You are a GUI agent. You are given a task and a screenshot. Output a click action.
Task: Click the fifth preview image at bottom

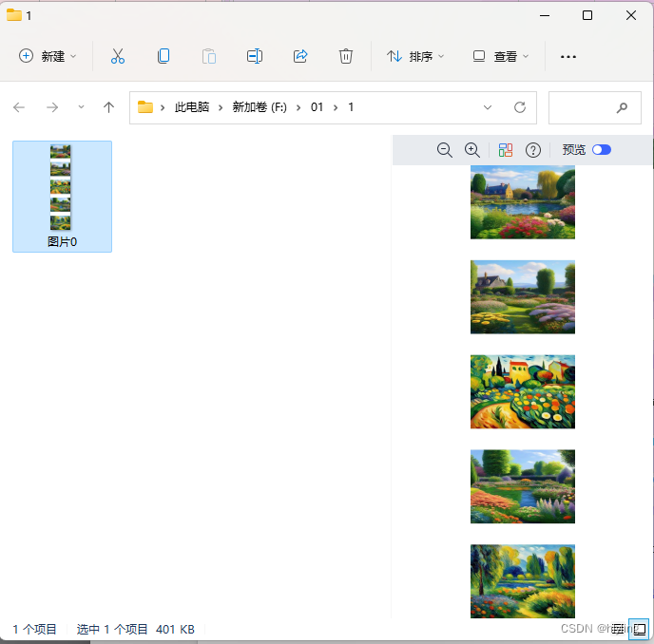tap(523, 581)
